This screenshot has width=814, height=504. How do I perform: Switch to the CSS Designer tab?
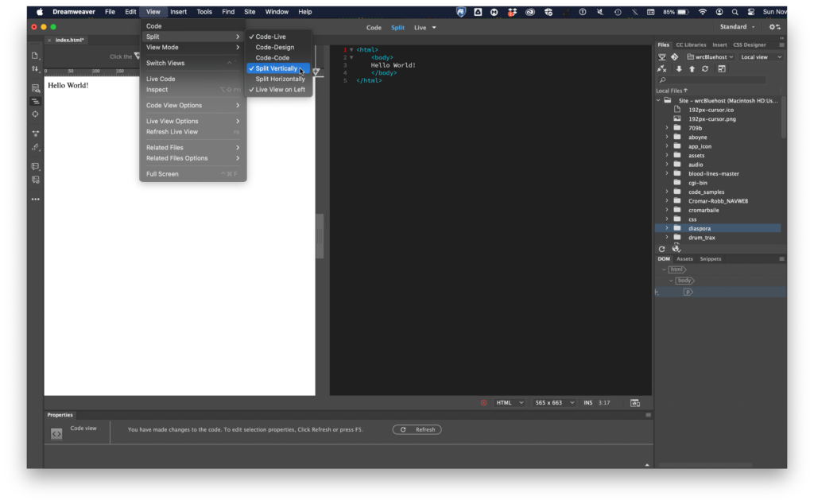click(x=749, y=45)
